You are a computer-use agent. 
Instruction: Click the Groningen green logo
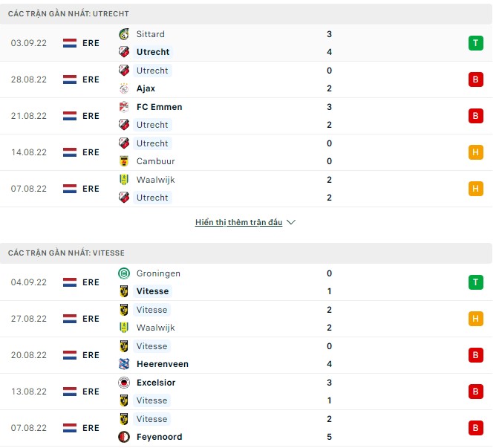tap(124, 273)
